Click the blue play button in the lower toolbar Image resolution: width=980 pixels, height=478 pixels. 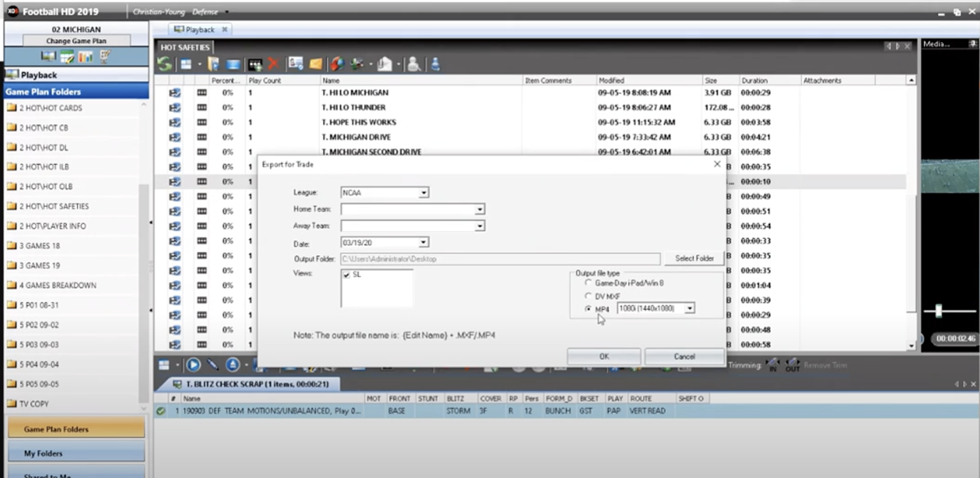pyautogui.click(x=193, y=365)
